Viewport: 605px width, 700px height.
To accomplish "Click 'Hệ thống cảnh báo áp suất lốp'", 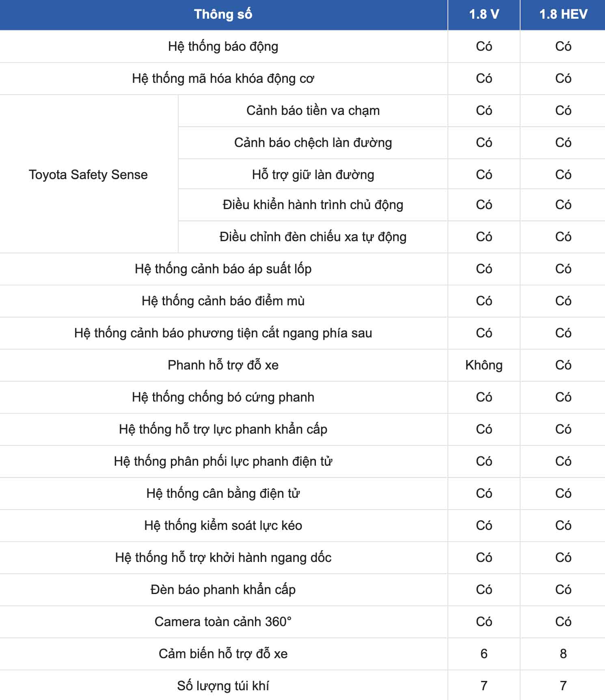I will point(223,269).
